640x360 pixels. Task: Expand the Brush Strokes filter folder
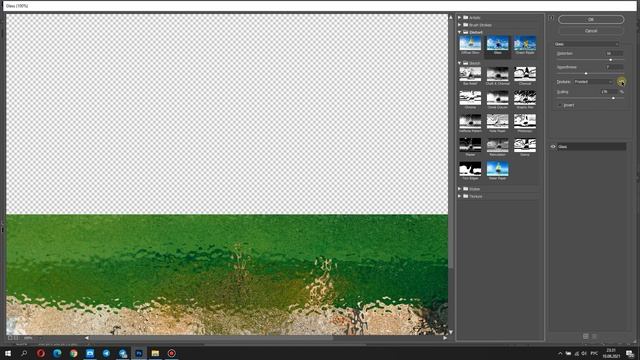[460, 25]
